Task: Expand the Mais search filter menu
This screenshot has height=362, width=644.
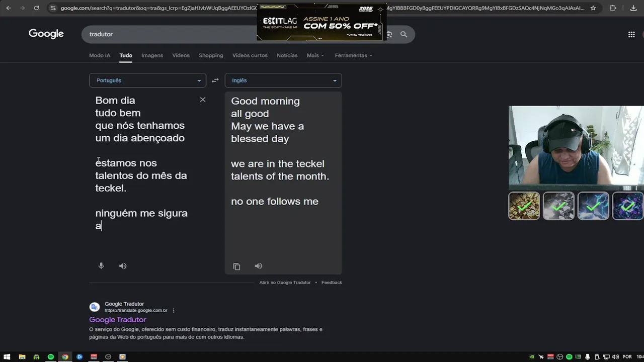Action: pyautogui.click(x=315, y=55)
